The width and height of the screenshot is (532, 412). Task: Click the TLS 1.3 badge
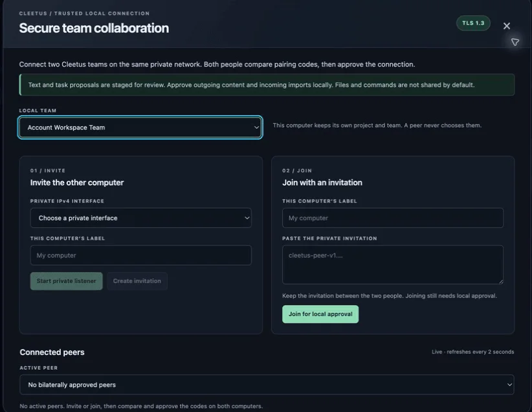click(473, 23)
